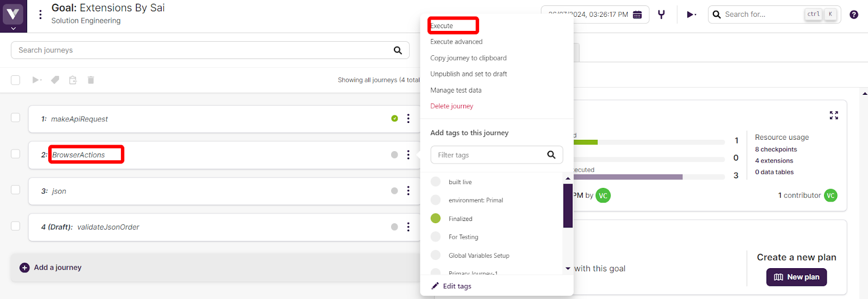Click Add a journey
This screenshot has width=868, height=299.
pos(58,268)
